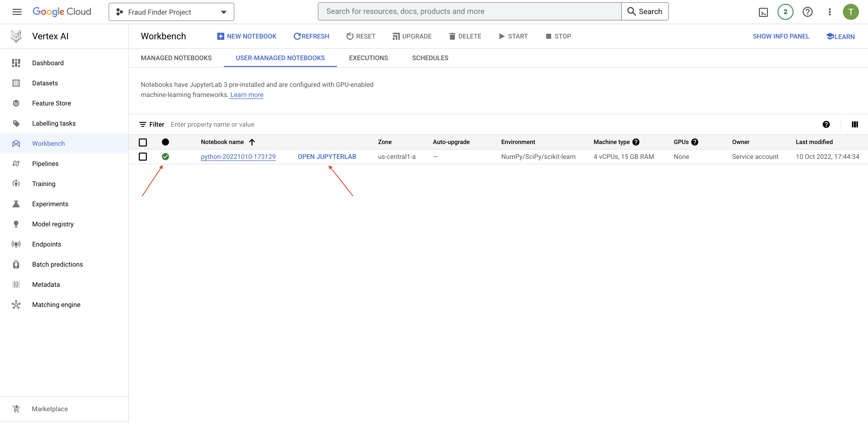Screen dimensions: 868x423
Task: Open the three-dot settings menu
Action: tap(830, 12)
